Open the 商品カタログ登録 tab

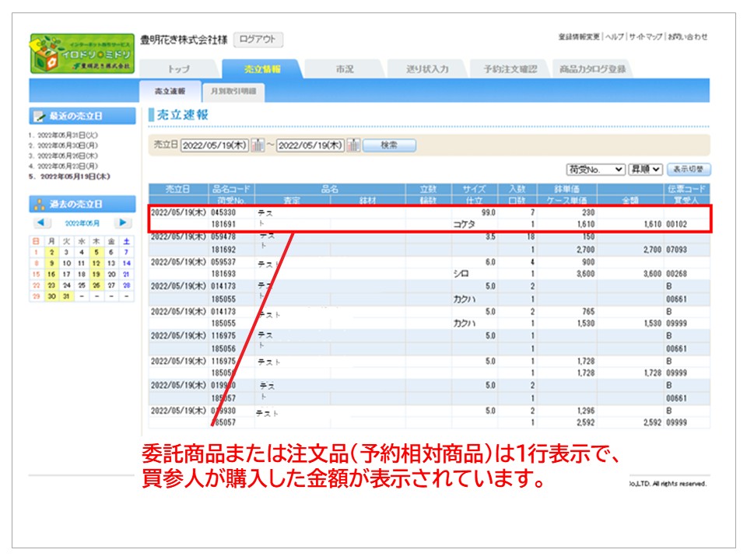click(x=591, y=69)
